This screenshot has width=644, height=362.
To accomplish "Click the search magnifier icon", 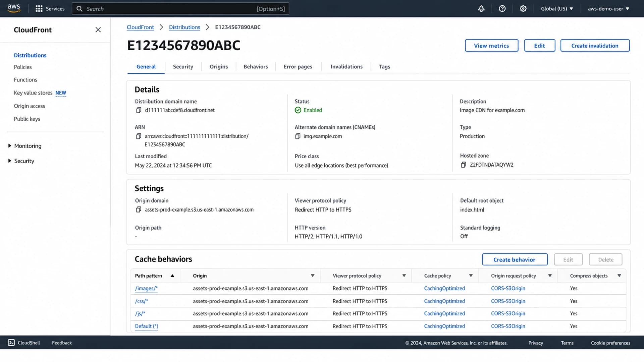I will (x=79, y=9).
